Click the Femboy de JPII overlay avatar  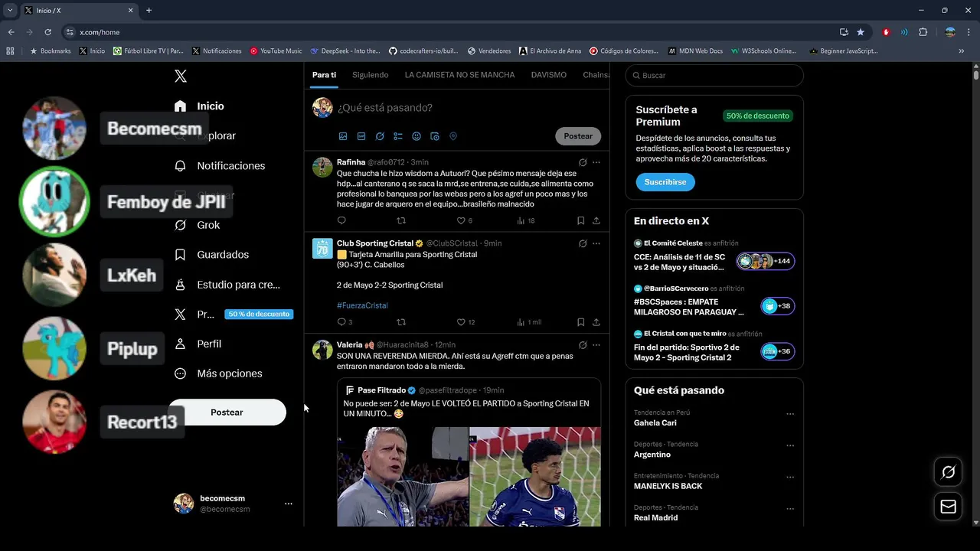pyautogui.click(x=54, y=201)
